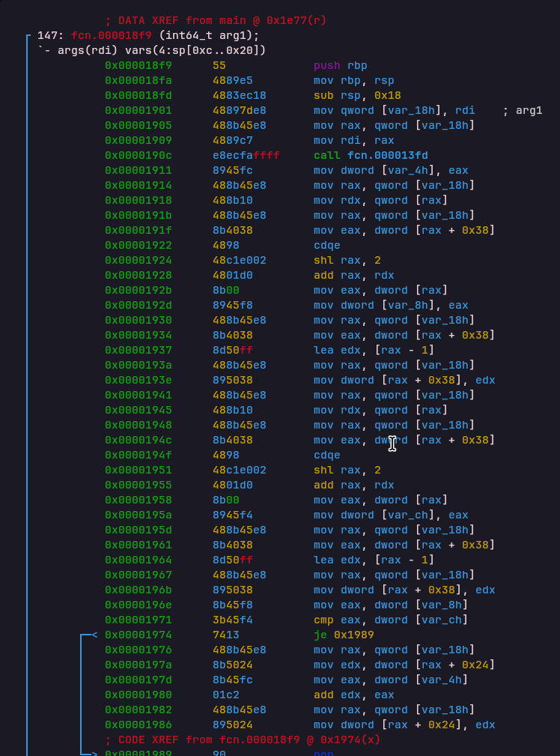Click address 0x000018f9 in the offset column
The height and width of the screenshot is (756, 560).
point(139,65)
